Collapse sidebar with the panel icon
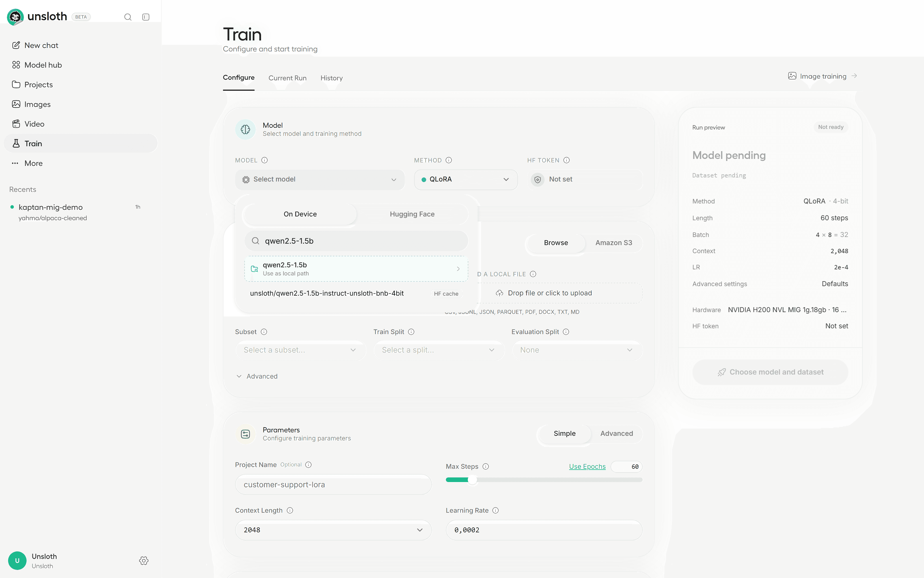The image size is (924, 578). (x=146, y=17)
